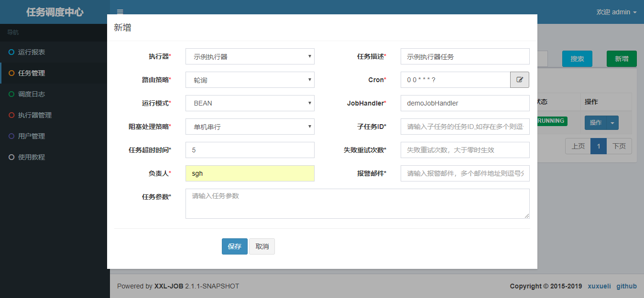This screenshot has height=298, width=644.
Task: Click the green 新增 button
Action: coord(622,59)
